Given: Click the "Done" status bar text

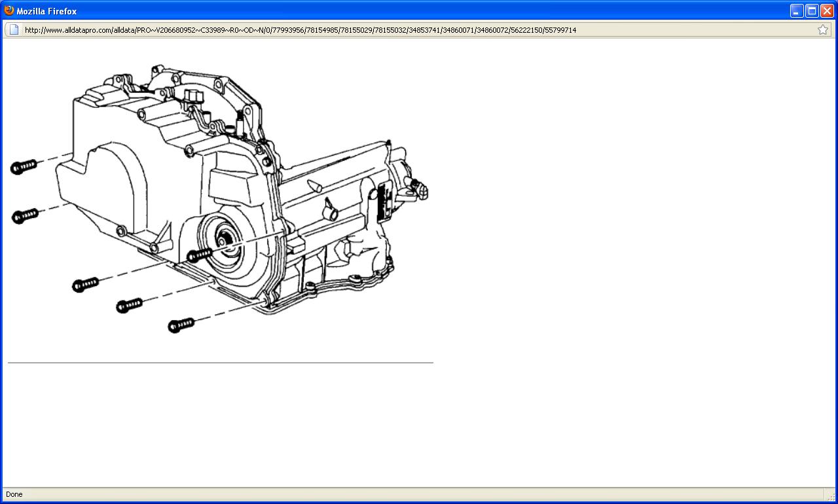Looking at the screenshot, I should pos(14,494).
